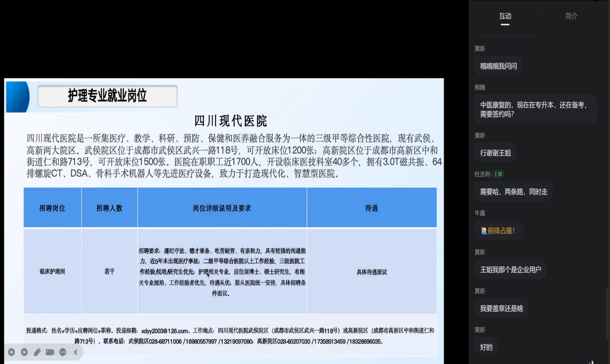This screenshot has width=610, height=364.
Task: Click username 熊腾 in chat
Action: pos(480,88)
